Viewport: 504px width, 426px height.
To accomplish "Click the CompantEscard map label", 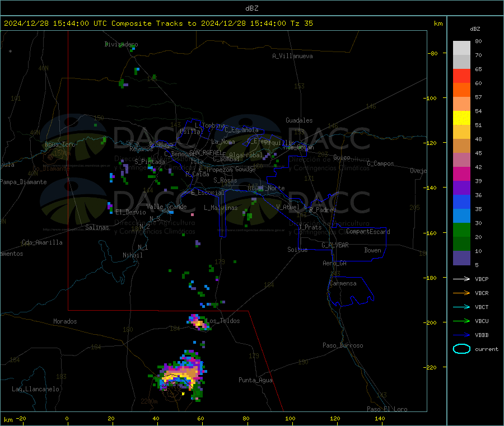I will (x=368, y=232).
